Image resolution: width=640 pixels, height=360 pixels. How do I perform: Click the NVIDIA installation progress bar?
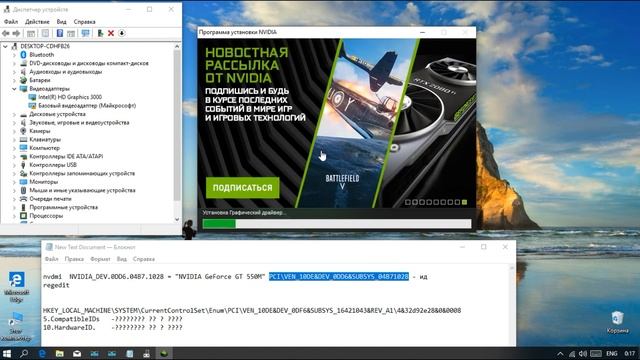click(x=337, y=223)
